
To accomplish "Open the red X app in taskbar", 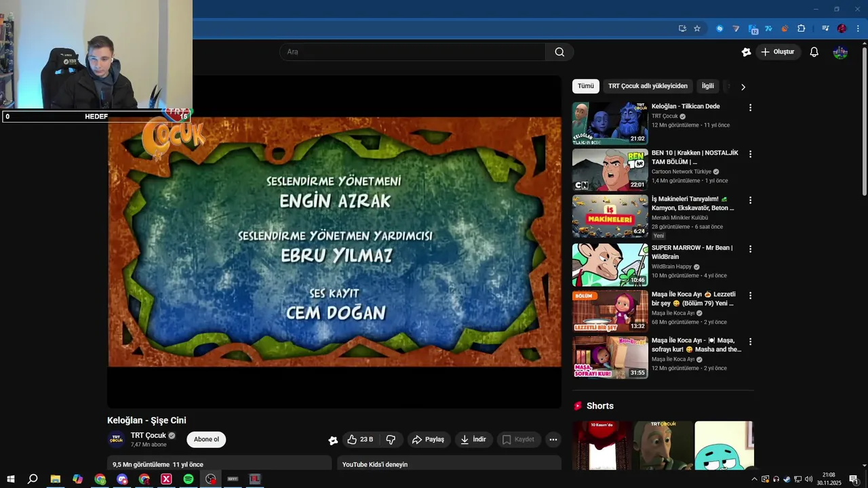I will (166, 479).
